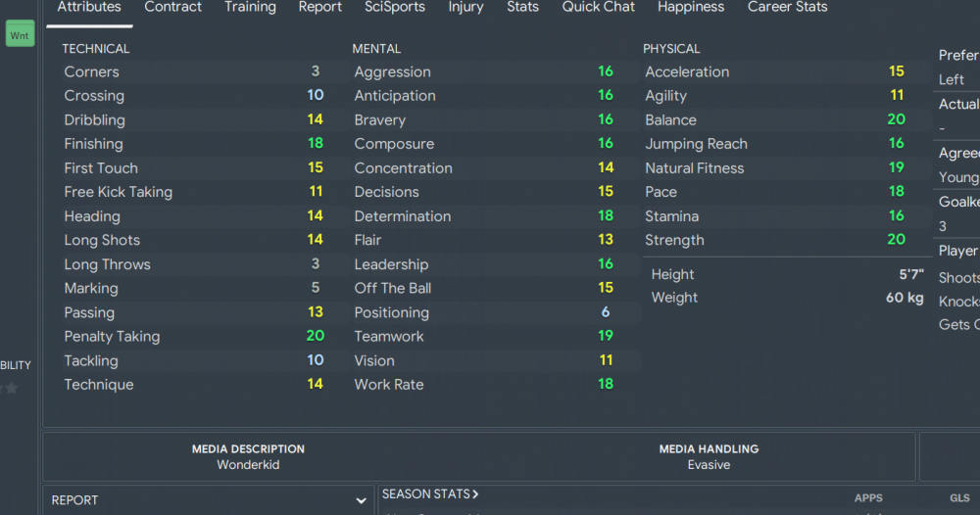
Task: Switch to the Contract tab
Action: click(173, 8)
